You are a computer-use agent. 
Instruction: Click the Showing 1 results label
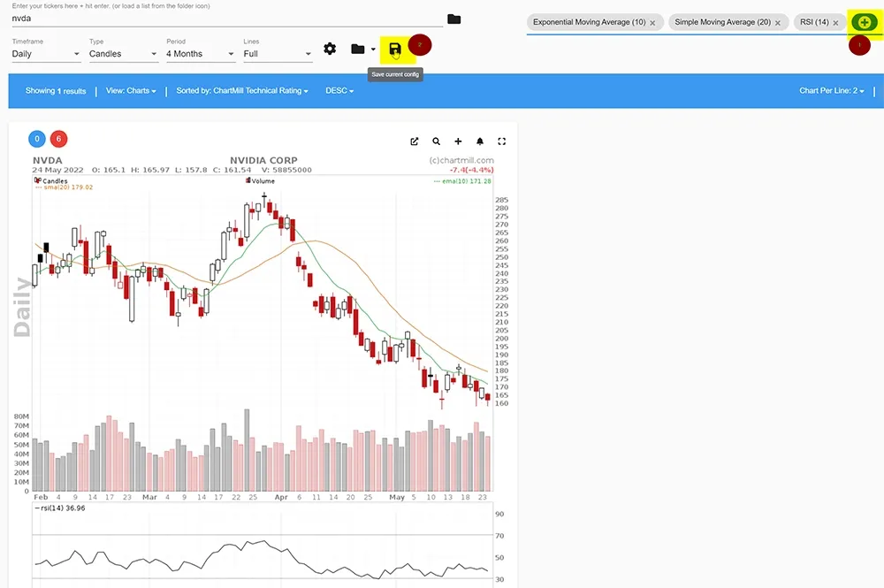point(55,91)
